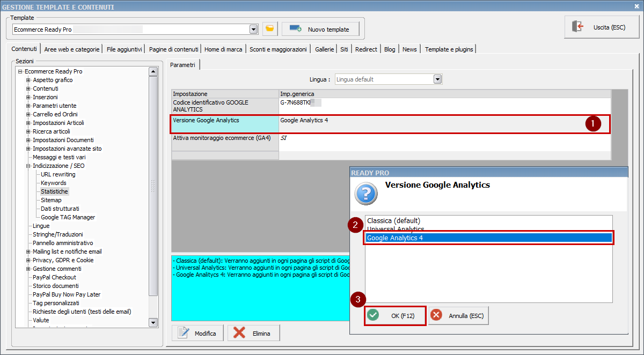Open the Blog tab
The width and height of the screenshot is (644, 355).
390,49
